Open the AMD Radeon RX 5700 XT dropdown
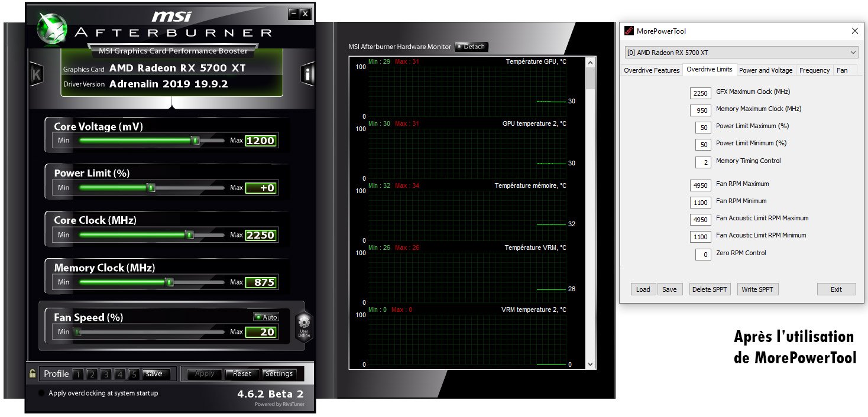Screen dimensions: 868x417 (x=741, y=53)
